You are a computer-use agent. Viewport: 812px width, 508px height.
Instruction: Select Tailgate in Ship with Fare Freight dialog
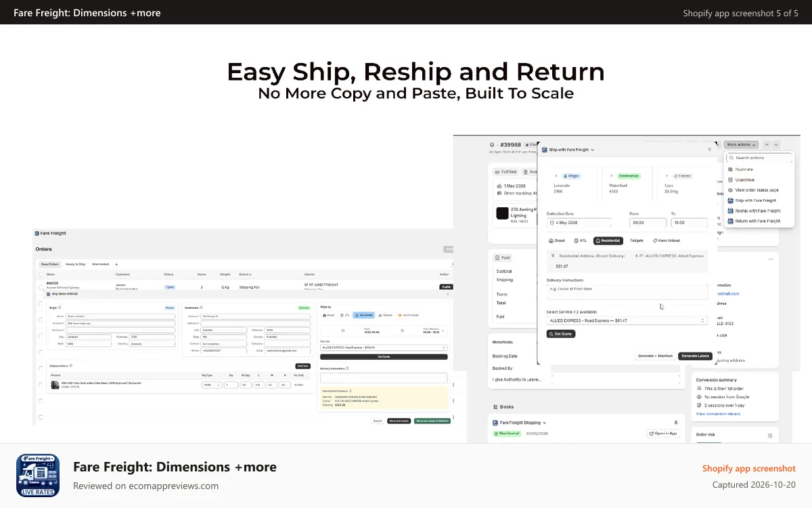point(637,240)
